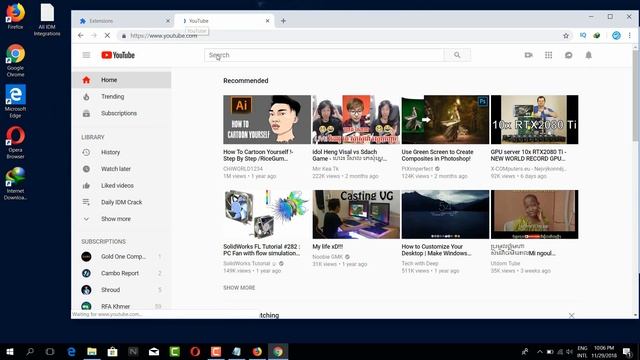Open RFA Khmer subscription channel

(122, 306)
